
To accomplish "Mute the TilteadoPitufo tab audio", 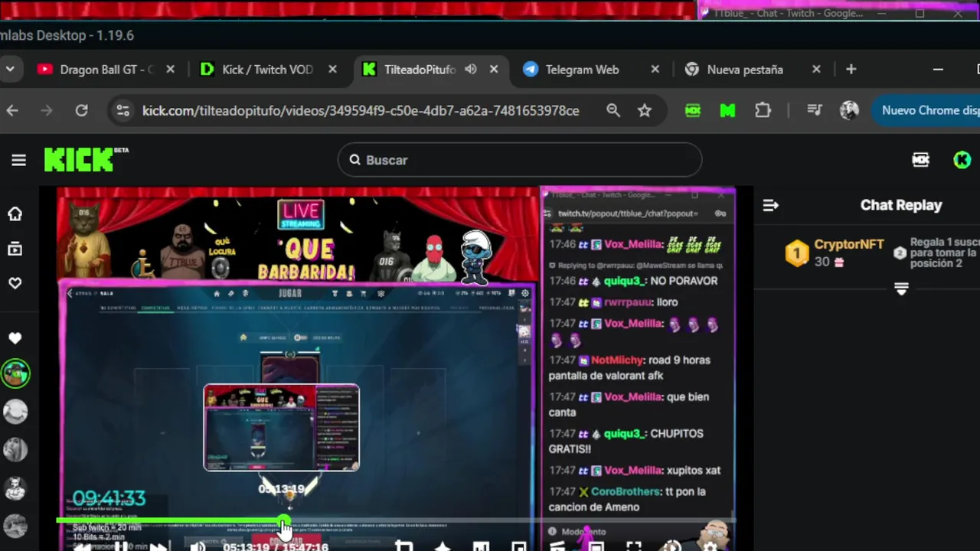I will [x=470, y=70].
